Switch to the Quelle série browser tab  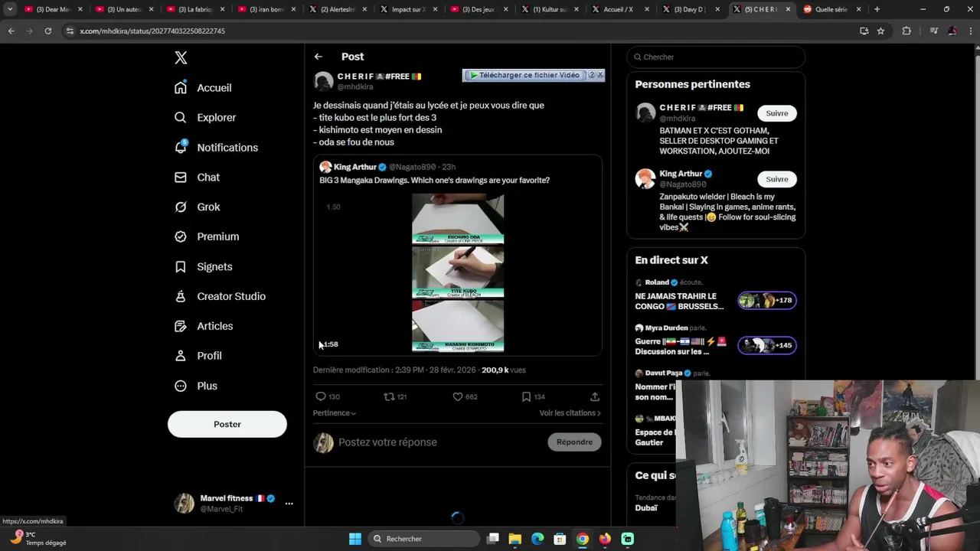pos(831,9)
